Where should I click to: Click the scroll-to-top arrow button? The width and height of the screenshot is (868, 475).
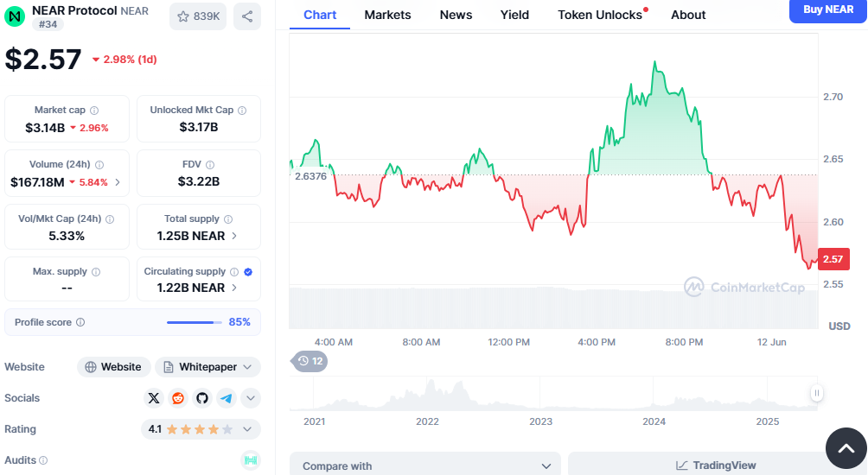tap(846, 448)
